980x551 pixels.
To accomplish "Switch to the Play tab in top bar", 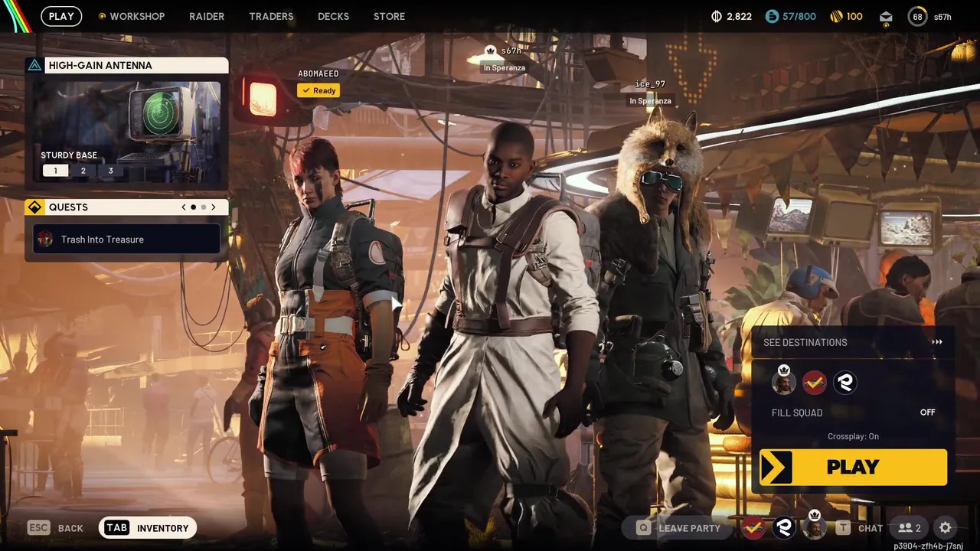I will [61, 16].
